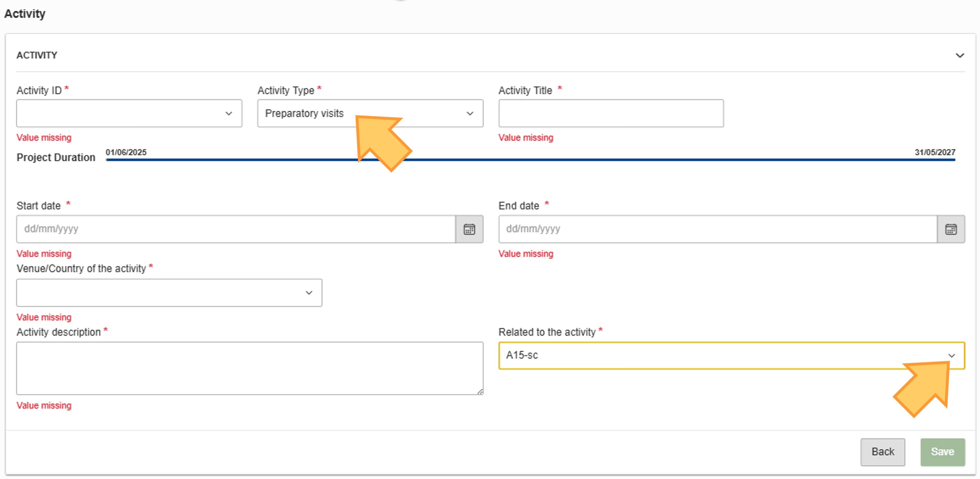Open Related to the activity dropdown
Image resolution: width=980 pixels, height=479 pixels.
(732, 355)
